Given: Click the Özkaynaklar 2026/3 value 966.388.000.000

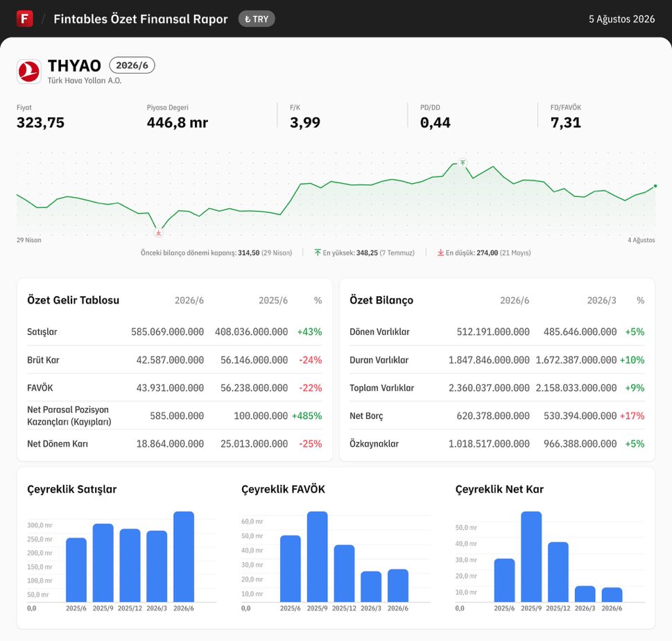Looking at the screenshot, I should click(580, 444).
